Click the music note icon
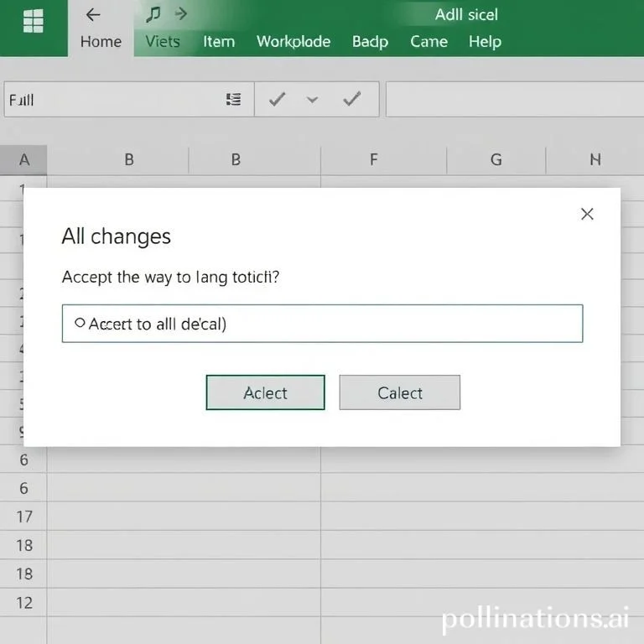This screenshot has width=644, height=644. tap(153, 14)
